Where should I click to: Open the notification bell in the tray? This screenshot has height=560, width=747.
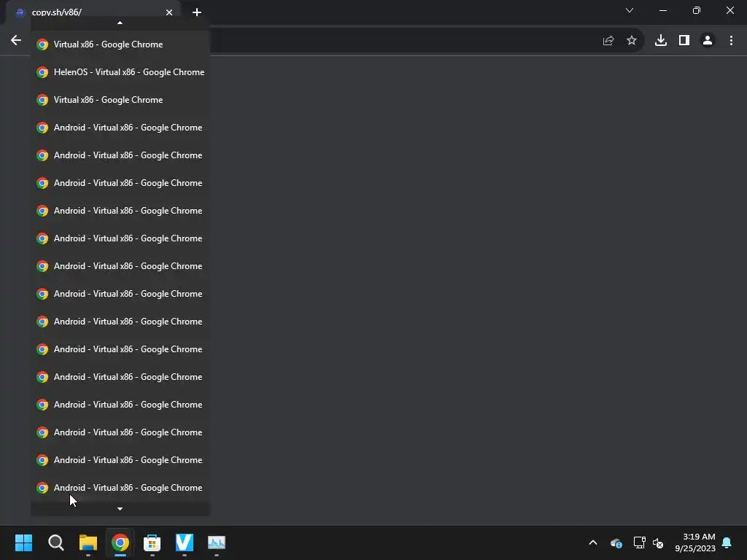(x=727, y=542)
